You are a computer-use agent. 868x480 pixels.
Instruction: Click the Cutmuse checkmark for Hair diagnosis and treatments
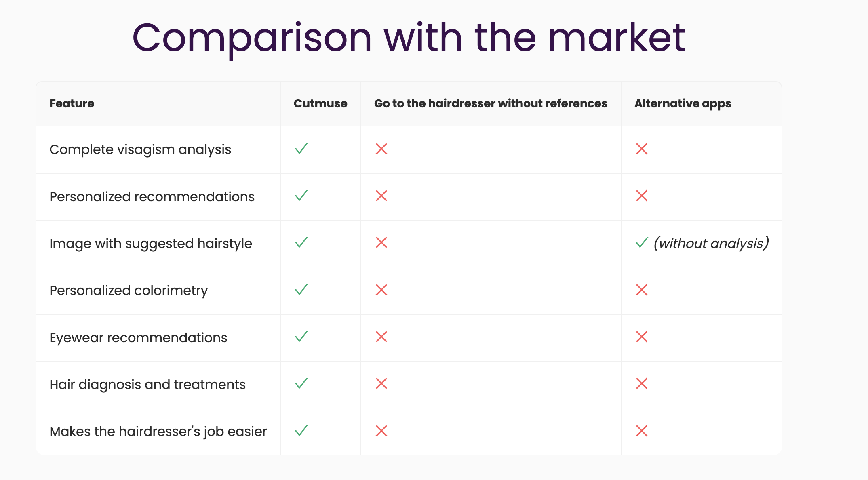[301, 383]
